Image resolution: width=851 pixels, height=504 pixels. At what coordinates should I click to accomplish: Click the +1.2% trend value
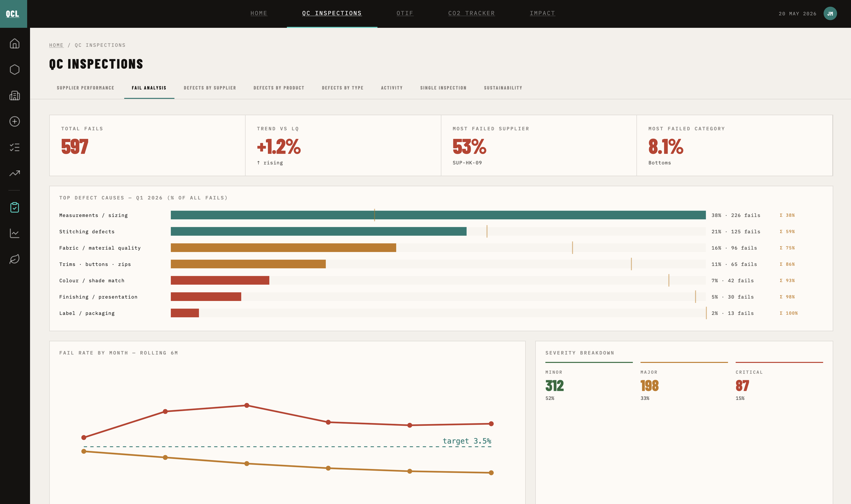click(279, 147)
